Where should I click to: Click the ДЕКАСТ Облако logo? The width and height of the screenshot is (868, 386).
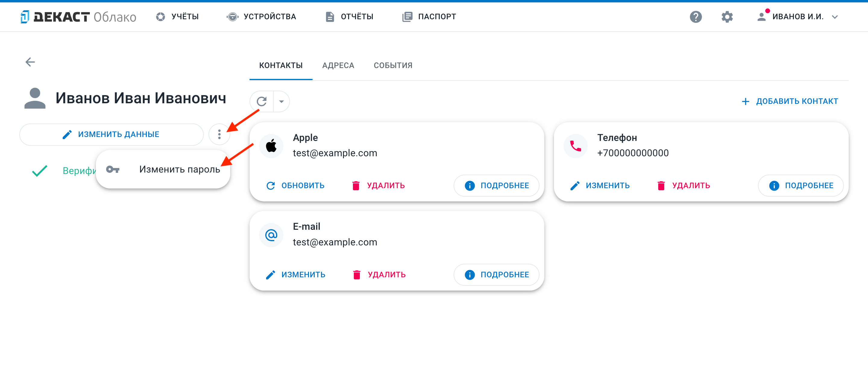point(78,17)
